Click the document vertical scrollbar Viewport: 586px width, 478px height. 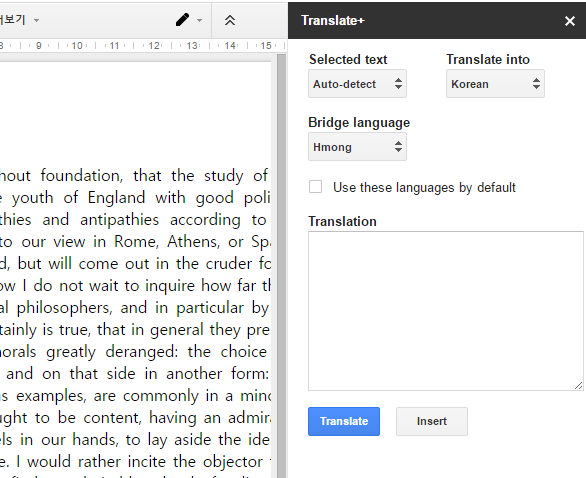pyautogui.click(x=281, y=265)
